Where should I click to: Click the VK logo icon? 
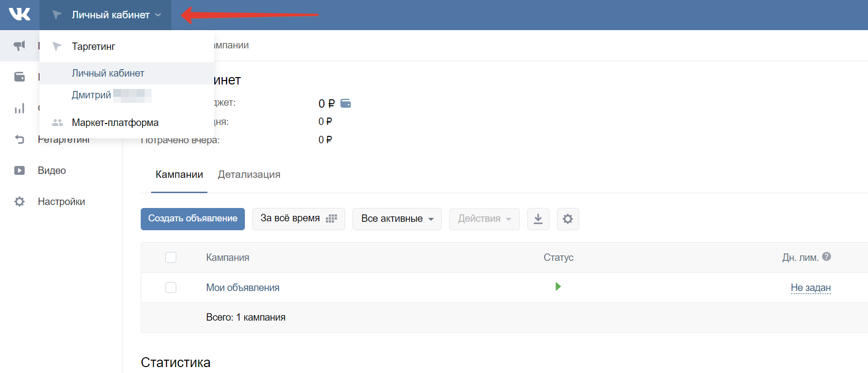[x=20, y=14]
